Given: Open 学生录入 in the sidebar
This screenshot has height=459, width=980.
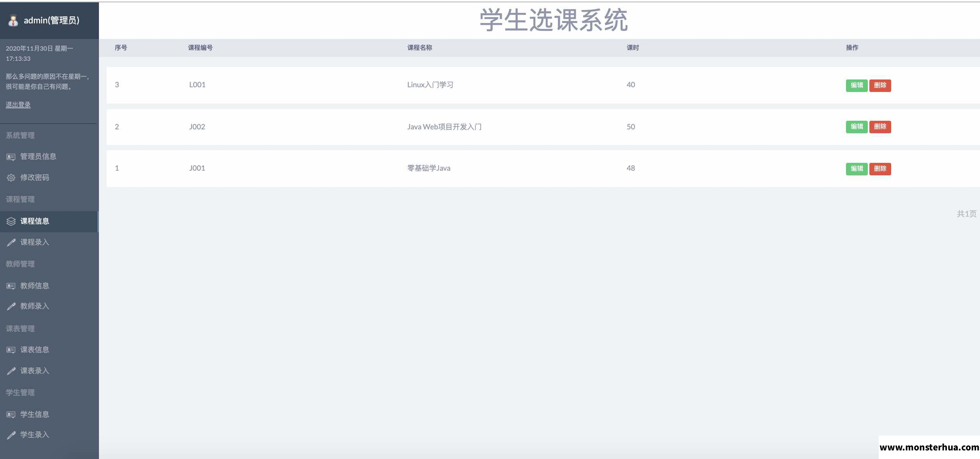Looking at the screenshot, I should [49, 435].
